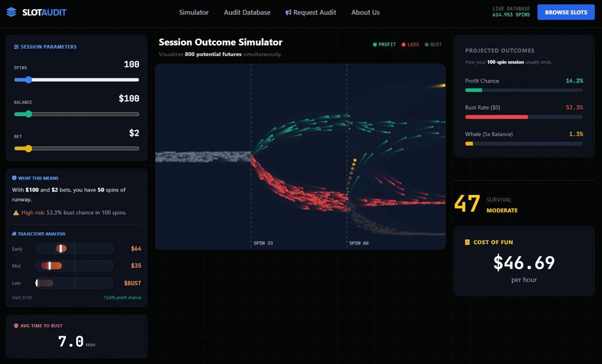The width and height of the screenshot is (602, 364).
Task: Click the blue Spins slider handle
Action: tap(29, 80)
